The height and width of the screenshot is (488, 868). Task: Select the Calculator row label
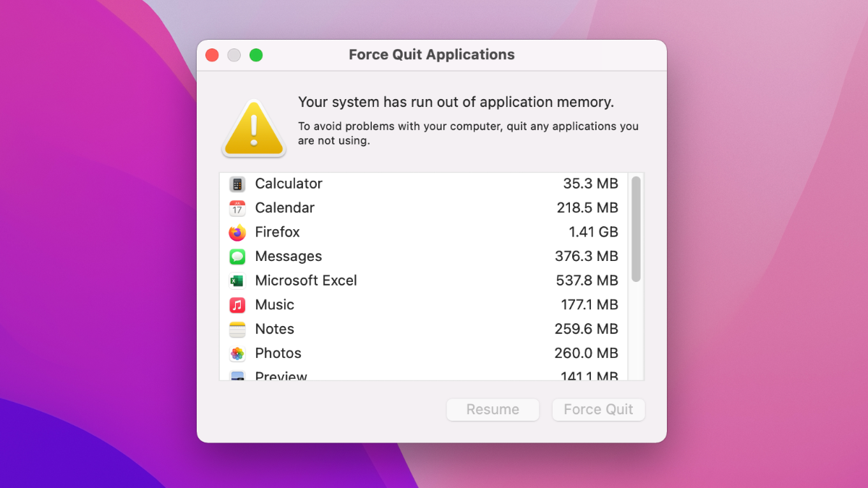click(x=289, y=184)
